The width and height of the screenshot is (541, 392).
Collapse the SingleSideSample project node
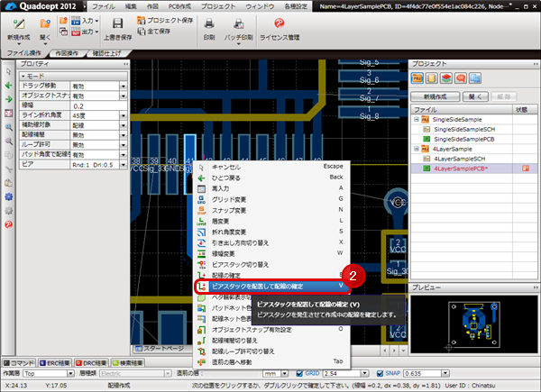416,119
